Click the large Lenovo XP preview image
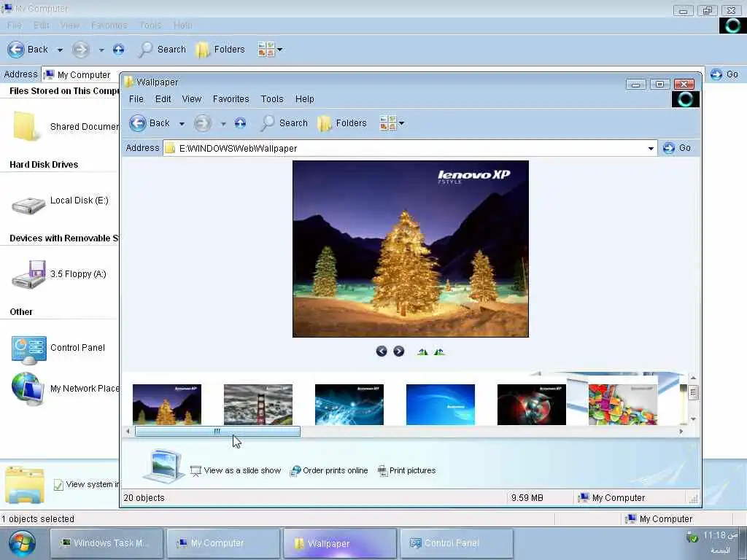 411,249
